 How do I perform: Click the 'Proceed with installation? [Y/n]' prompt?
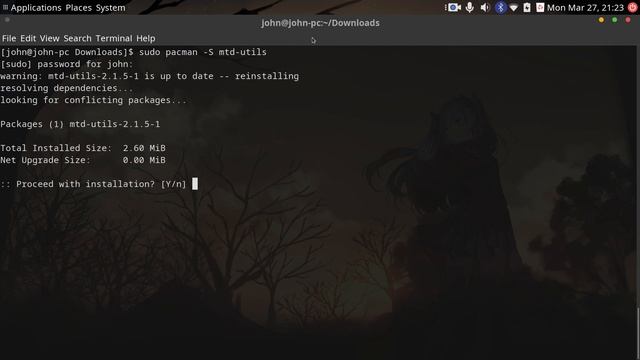tap(93, 184)
